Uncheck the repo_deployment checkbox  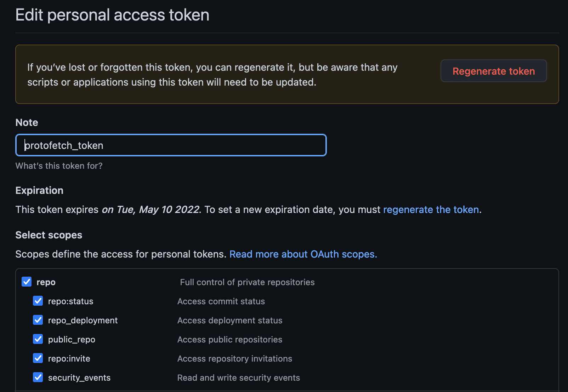[38, 320]
